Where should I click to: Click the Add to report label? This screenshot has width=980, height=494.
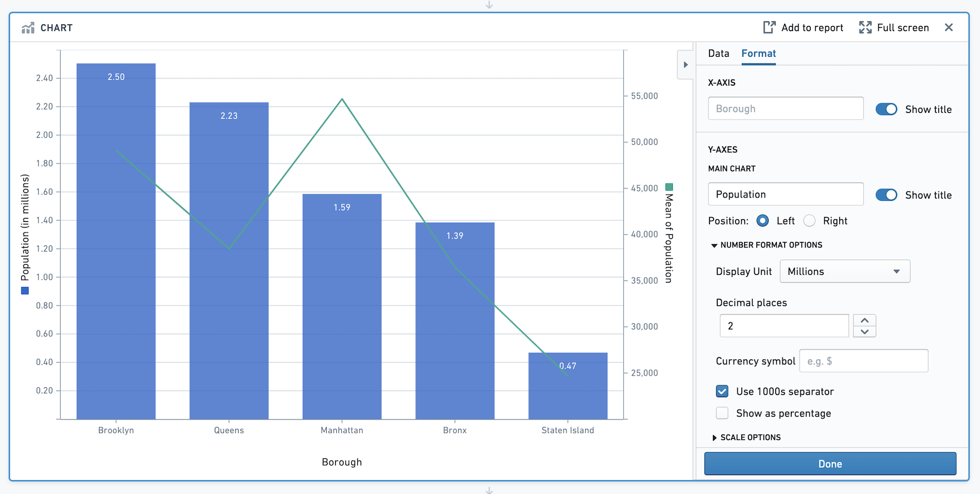(x=812, y=28)
